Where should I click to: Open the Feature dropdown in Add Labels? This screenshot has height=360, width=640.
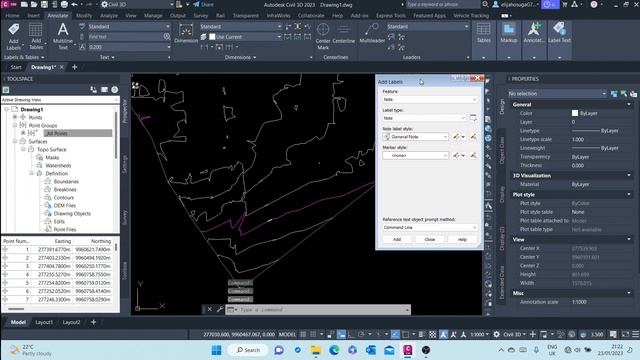(430, 99)
